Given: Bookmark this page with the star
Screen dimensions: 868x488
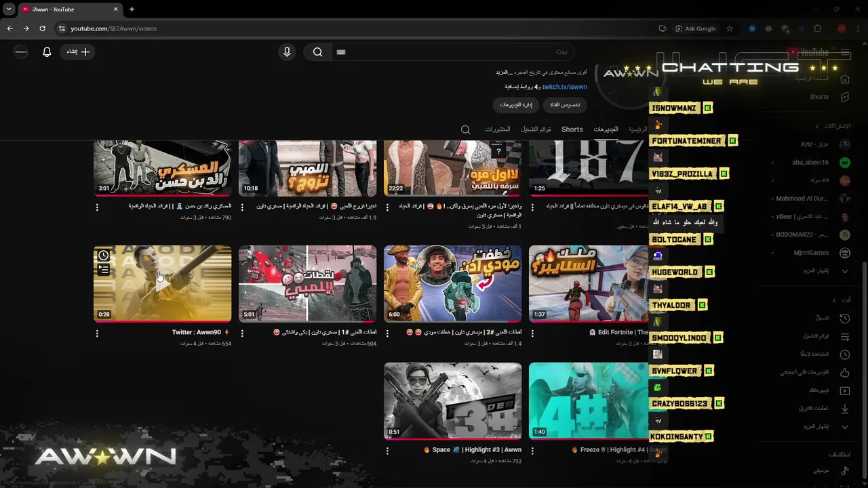Looking at the screenshot, I should [x=730, y=28].
